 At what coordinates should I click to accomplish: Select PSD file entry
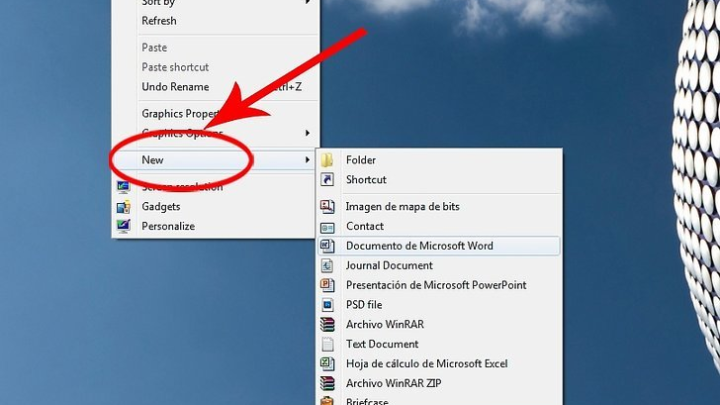pos(364,305)
